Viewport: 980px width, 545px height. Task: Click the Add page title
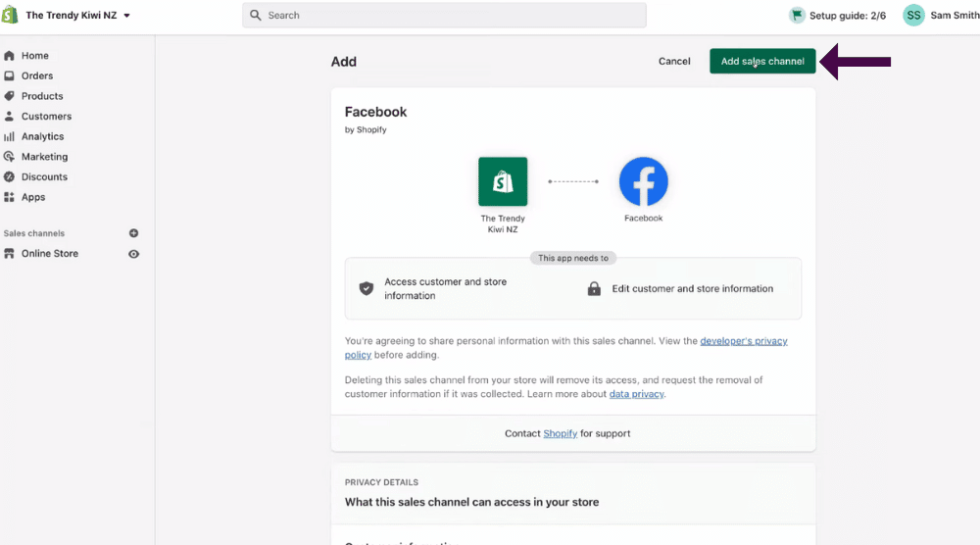(x=344, y=61)
